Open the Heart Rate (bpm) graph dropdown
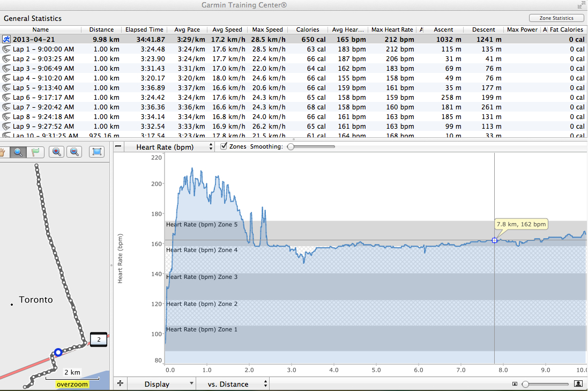Image resolution: width=588 pixels, height=391 pixels. [x=169, y=147]
